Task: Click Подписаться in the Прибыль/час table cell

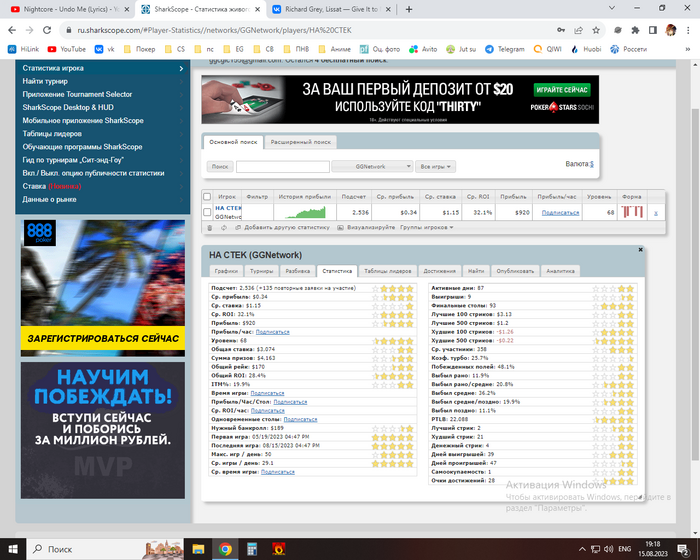Action: point(560,213)
